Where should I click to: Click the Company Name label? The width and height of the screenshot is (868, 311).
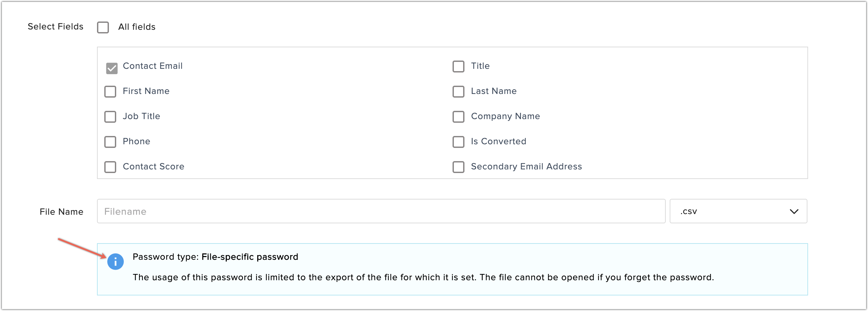point(505,116)
